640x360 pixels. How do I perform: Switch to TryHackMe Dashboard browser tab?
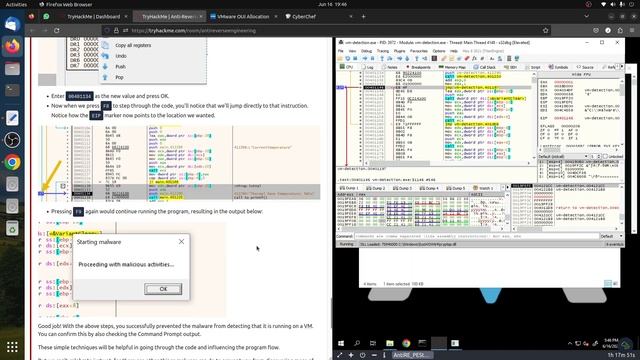[x=93, y=16]
